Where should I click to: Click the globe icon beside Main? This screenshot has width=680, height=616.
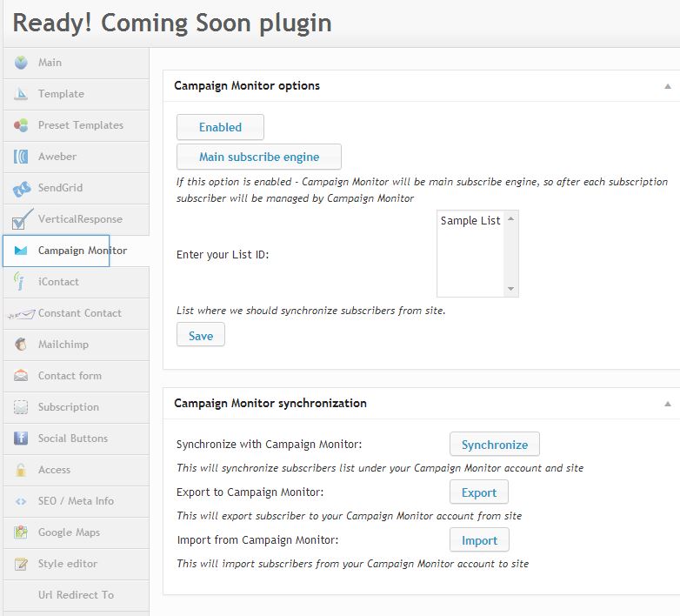[21, 63]
